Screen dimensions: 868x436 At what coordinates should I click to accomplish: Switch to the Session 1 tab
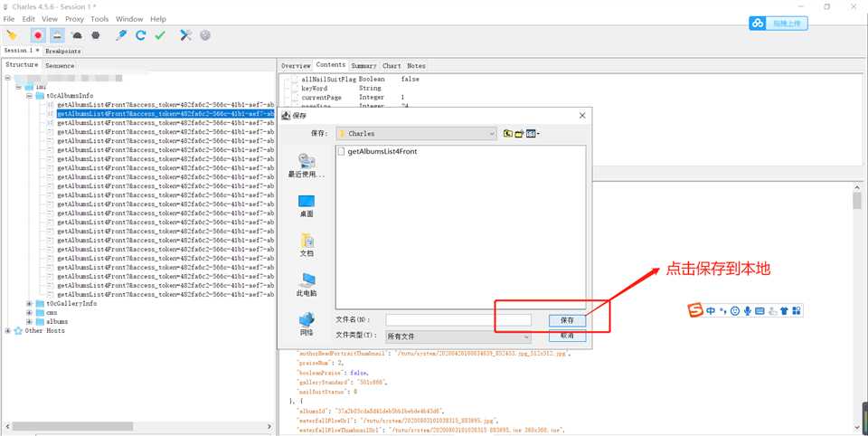click(x=21, y=51)
